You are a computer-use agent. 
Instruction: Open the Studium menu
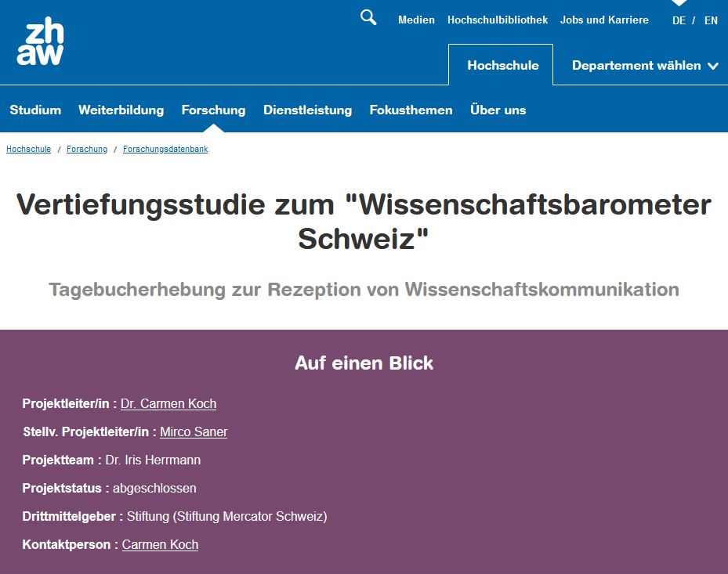click(35, 110)
